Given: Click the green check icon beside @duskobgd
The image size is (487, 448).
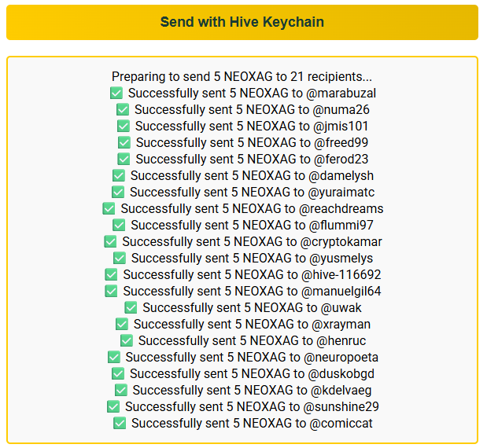Looking at the screenshot, I should 118,373.
